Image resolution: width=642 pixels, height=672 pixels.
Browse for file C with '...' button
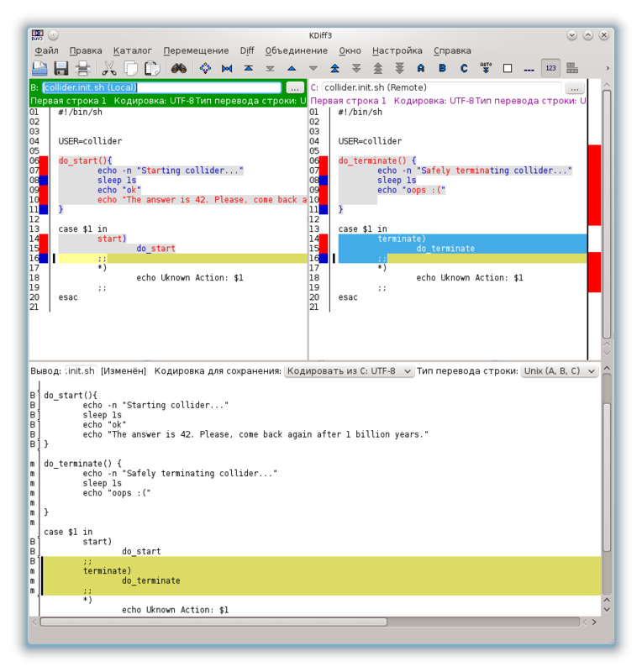coord(575,88)
